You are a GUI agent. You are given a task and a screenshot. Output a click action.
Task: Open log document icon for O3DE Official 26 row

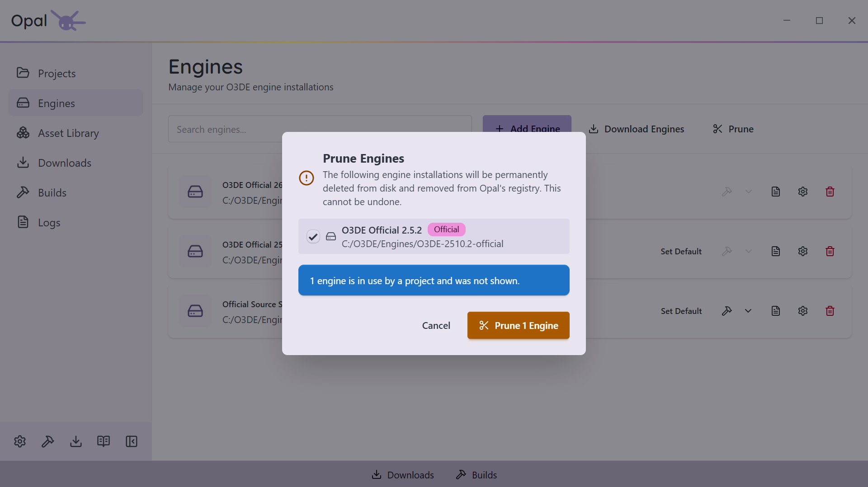click(x=775, y=192)
